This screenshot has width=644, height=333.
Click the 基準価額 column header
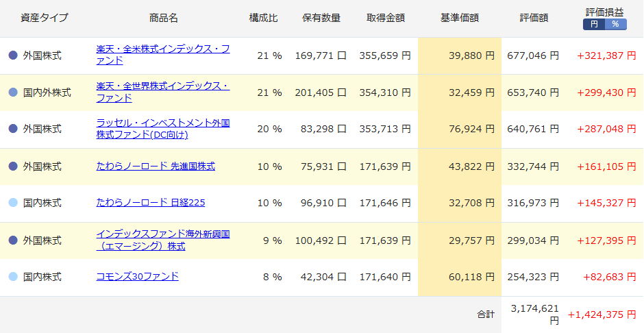coord(459,18)
